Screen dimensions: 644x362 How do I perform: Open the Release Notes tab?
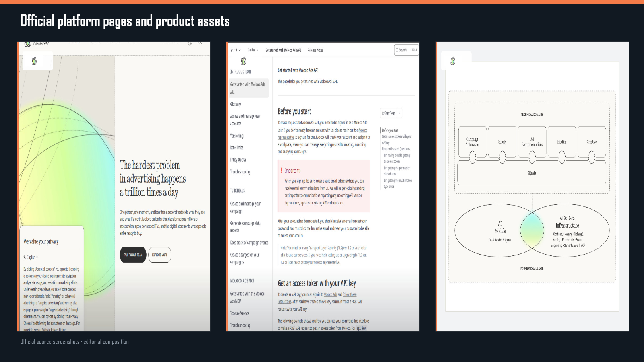pos(316,50)
